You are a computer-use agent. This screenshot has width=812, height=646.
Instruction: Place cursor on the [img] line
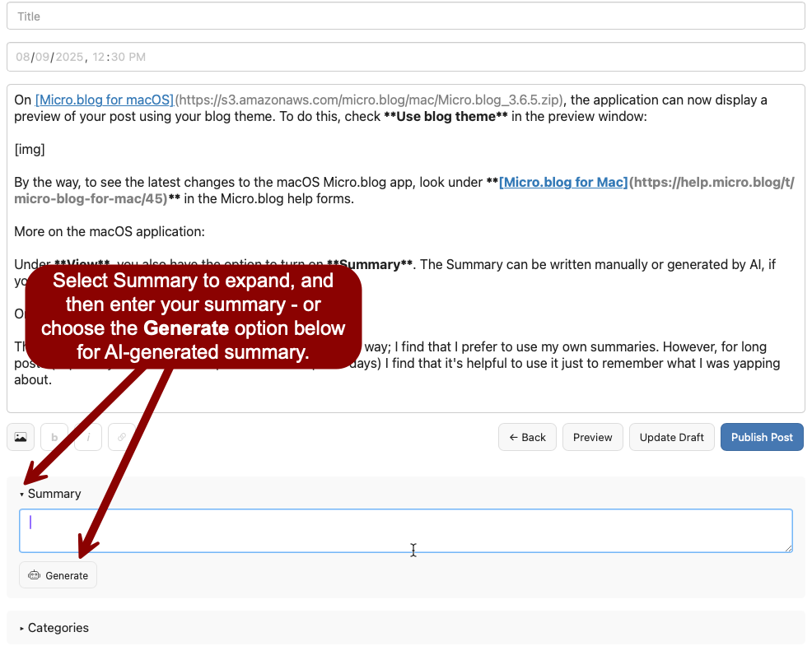[30, 149]
